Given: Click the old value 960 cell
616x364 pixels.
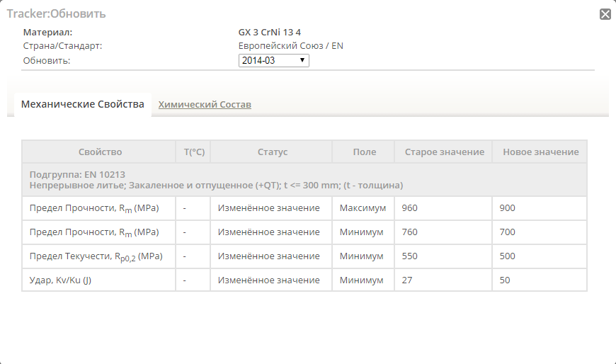Looking at the screenshot, I should pos(443,208).
